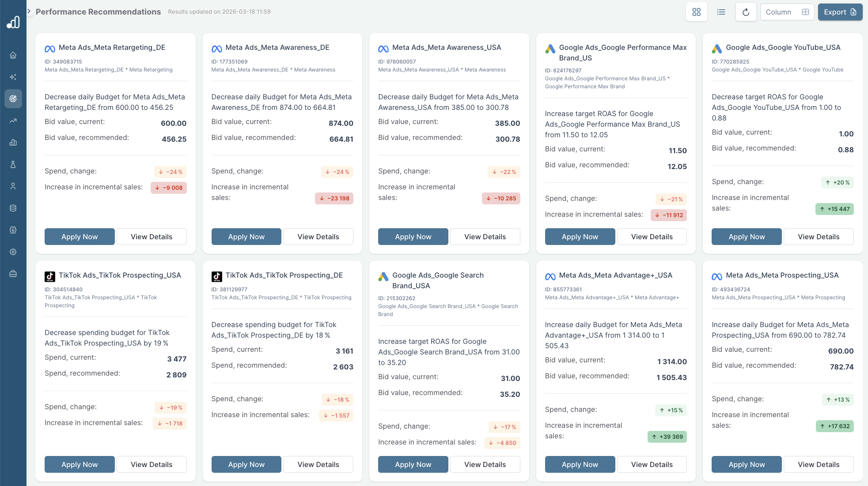The width and height of the screenshot is (868, 486).
Task: Open the database sidebar icon
Action: [13, 208]
